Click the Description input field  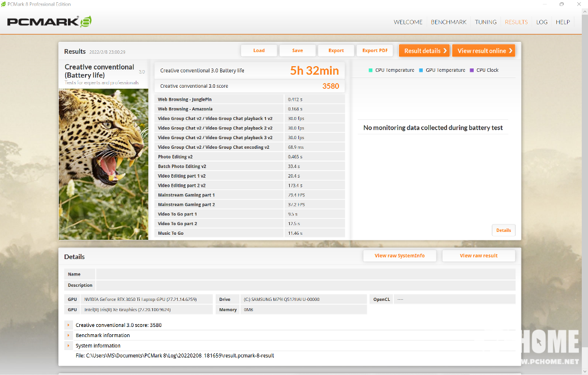[x=306, y=285]
